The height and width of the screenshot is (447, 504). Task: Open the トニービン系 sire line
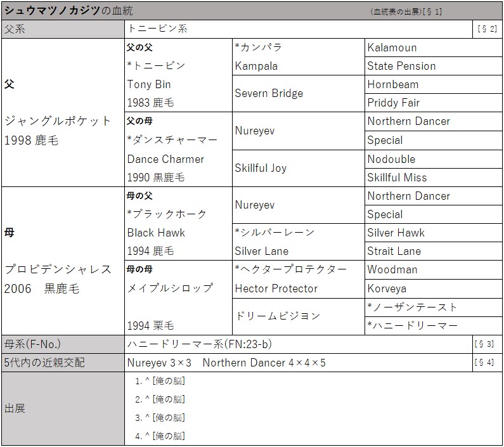click(x=157, y=29)
